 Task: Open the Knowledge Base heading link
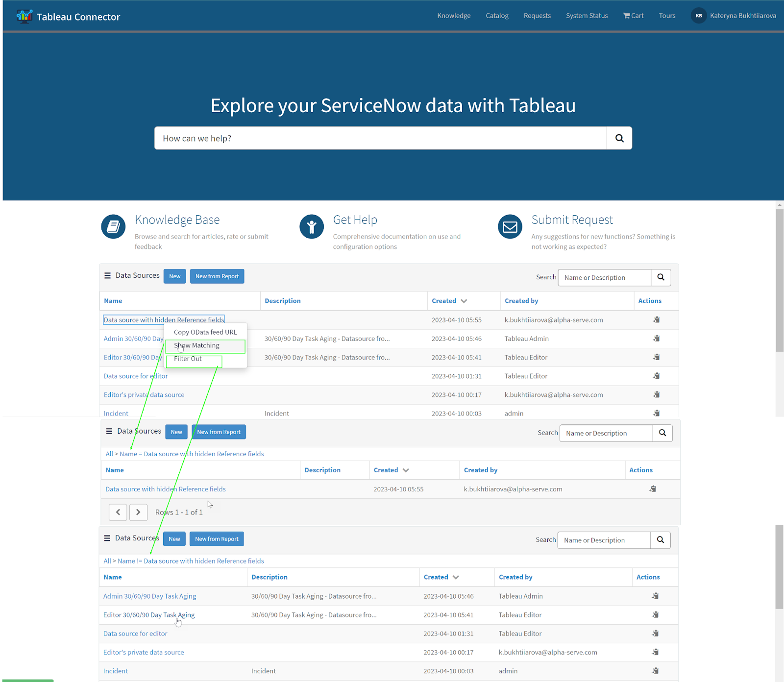[x=177, y=220]
